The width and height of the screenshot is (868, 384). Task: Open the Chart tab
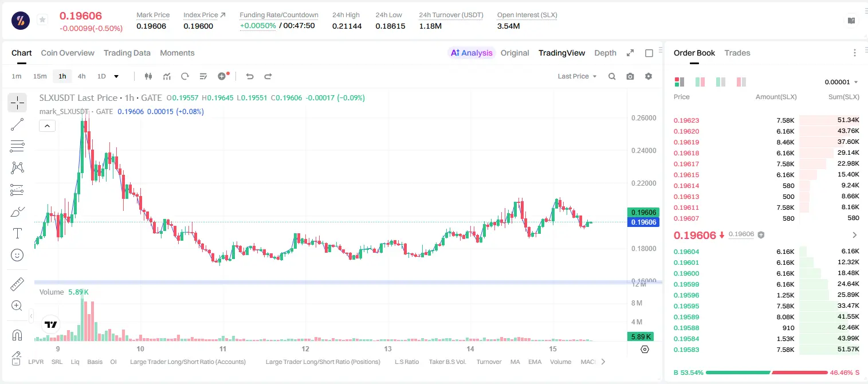click(x=22, y=53)
